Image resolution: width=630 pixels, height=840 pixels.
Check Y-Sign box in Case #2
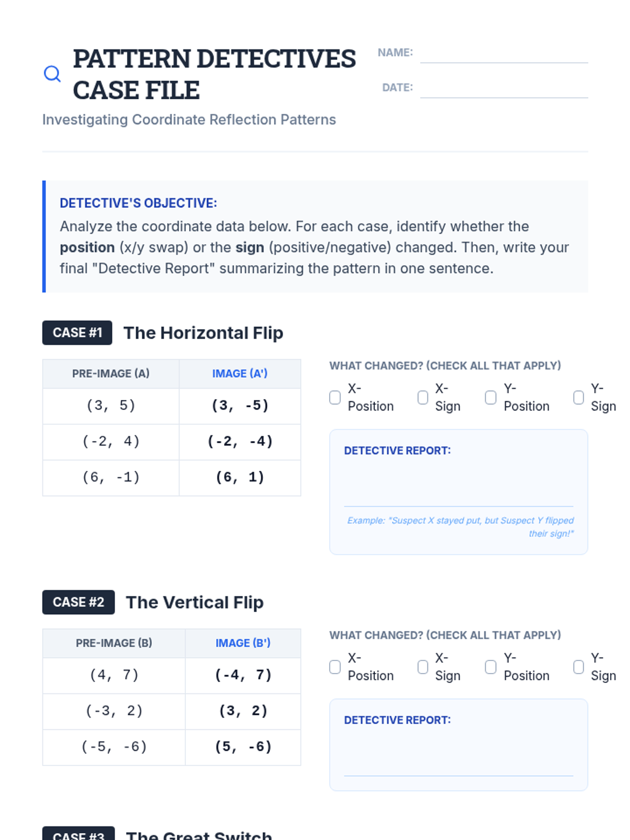coord(579,667)
